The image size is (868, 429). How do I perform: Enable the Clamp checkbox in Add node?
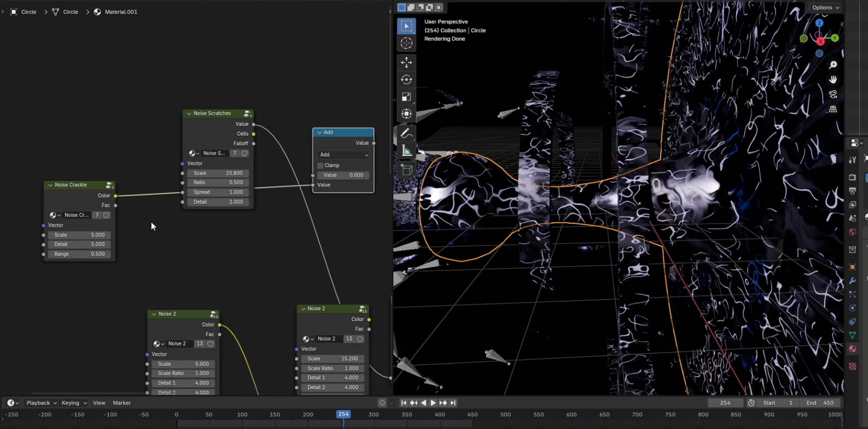coord(320,166)
